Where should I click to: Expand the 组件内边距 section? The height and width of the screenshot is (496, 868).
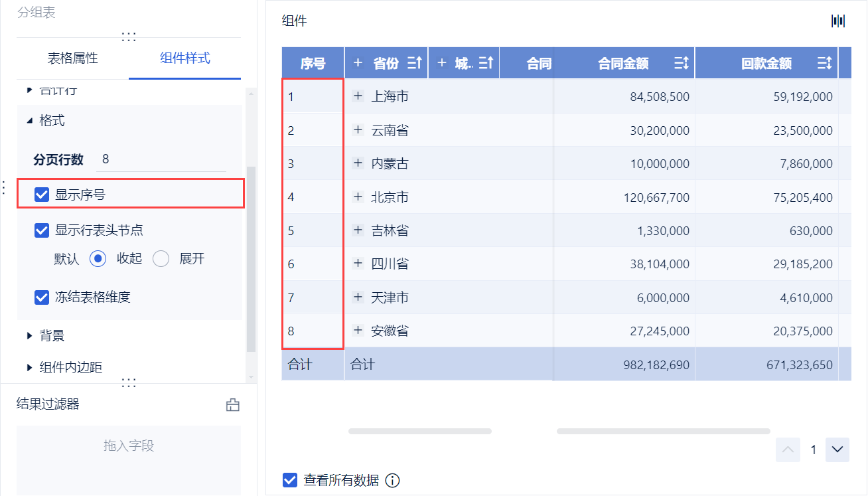tap(29, 367)
